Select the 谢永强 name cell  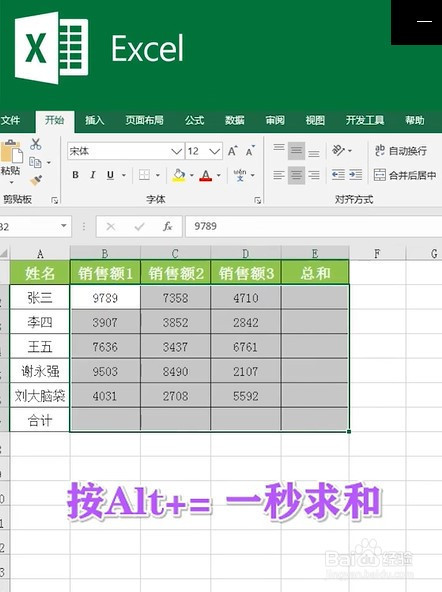click(x=40, y=371)
